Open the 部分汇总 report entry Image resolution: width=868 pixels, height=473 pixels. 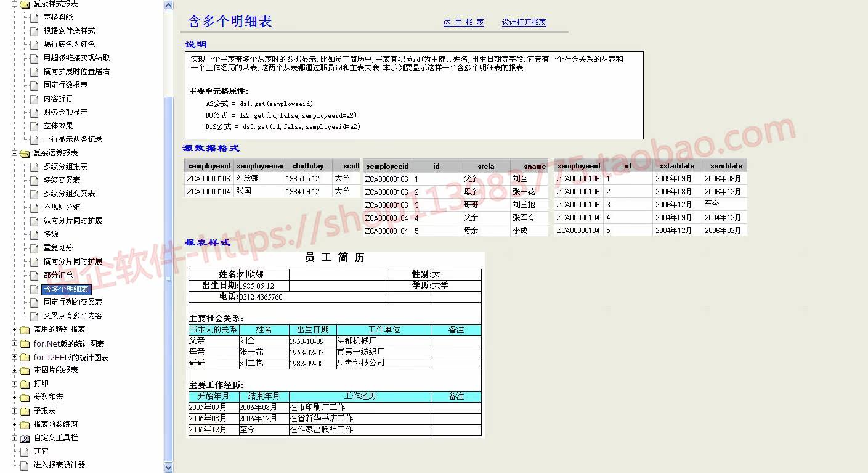click(58, 275)
